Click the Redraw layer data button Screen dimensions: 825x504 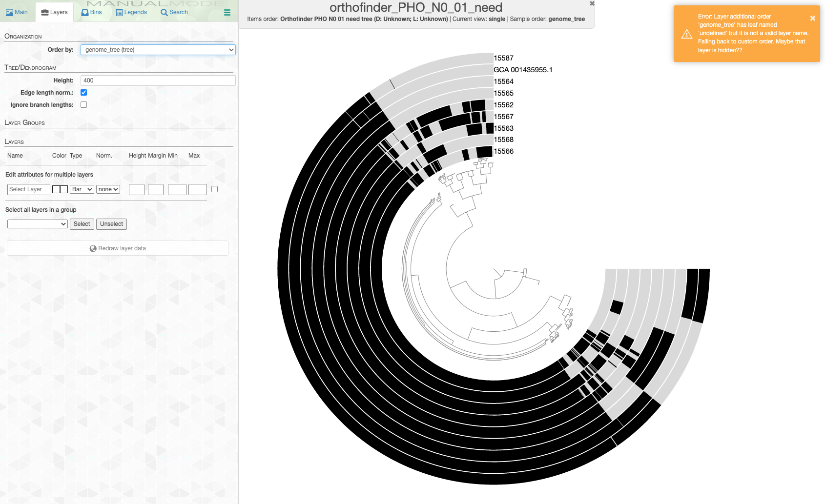point(117,248)
